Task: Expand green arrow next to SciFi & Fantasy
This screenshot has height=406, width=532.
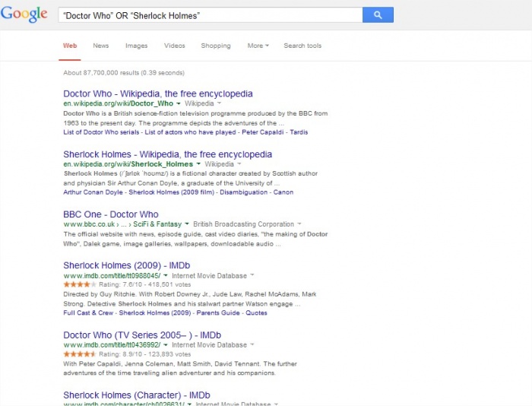Action: tap(187, 224)
